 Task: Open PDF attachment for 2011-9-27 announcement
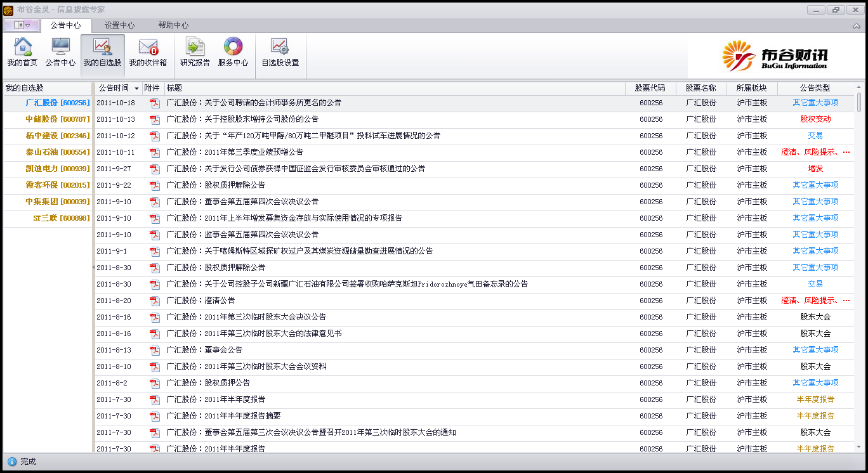point(155,169)
